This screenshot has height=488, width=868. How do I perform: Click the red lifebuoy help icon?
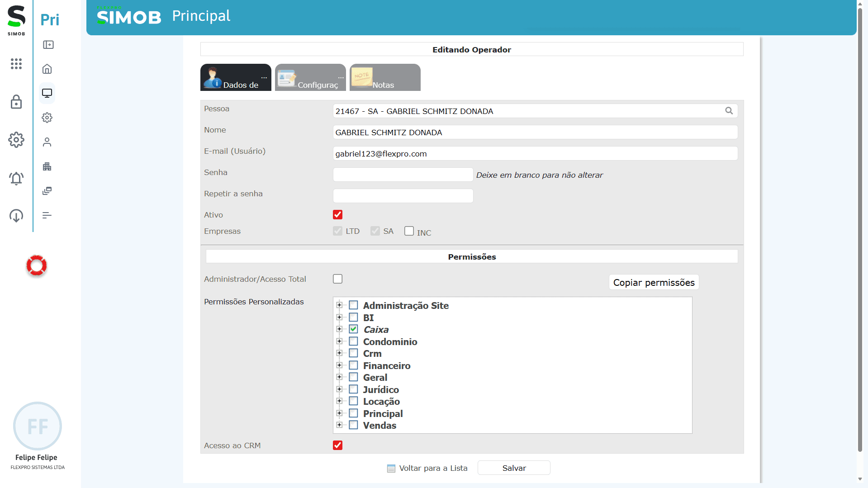[37, 265]
